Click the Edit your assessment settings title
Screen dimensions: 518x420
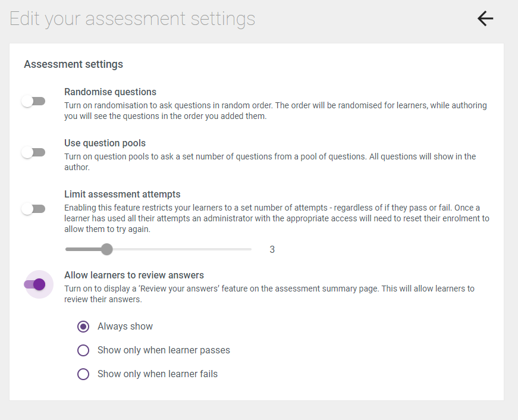(x=131, y=18)
